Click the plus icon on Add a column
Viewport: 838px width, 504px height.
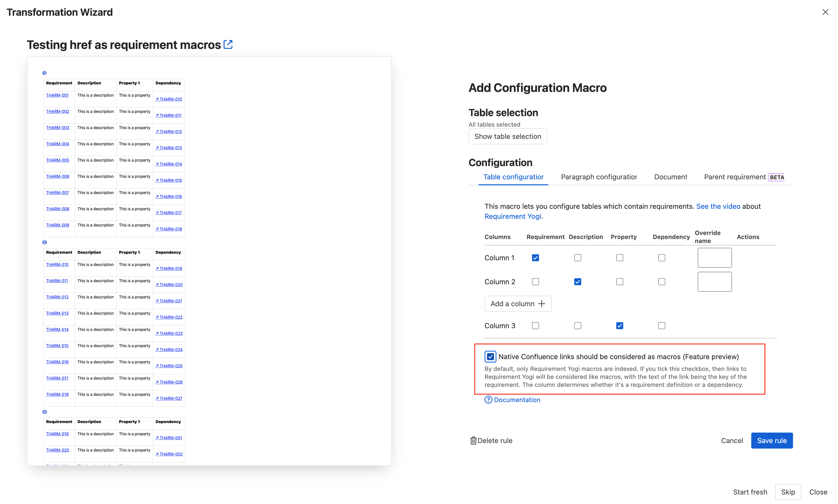pyautogui.click(x=542, y=304)
